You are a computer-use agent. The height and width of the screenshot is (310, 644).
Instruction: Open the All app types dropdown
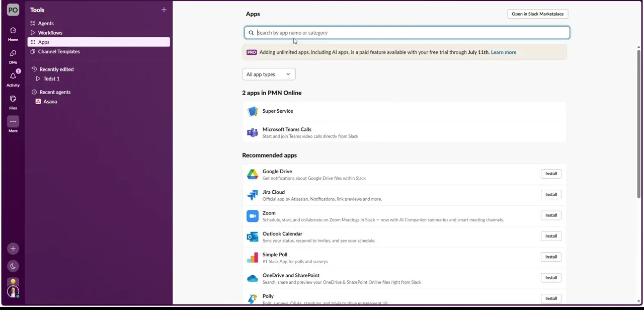tap(269, 74)
